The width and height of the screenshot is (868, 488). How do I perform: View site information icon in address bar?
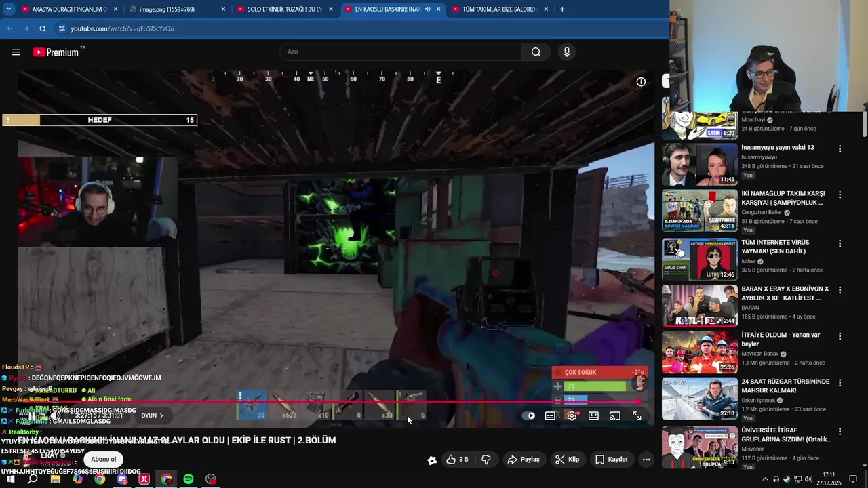click(x=62, y=28)
